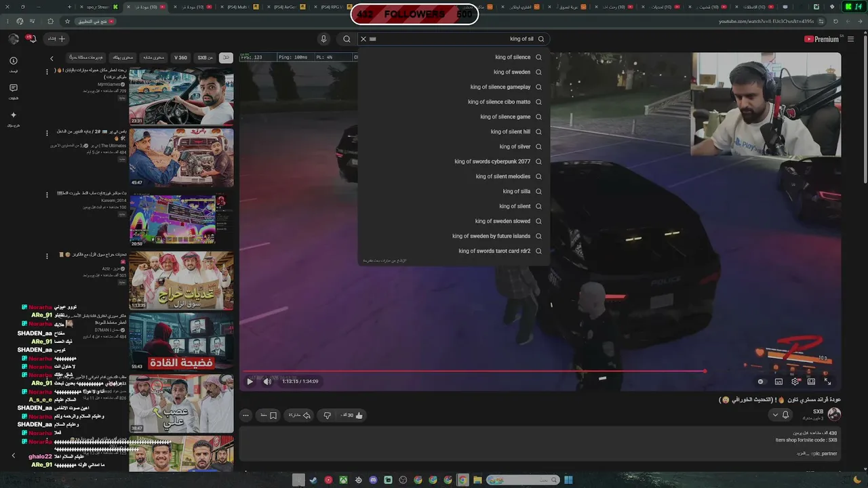Open the YouTube notifications bell

pos(31,39)
